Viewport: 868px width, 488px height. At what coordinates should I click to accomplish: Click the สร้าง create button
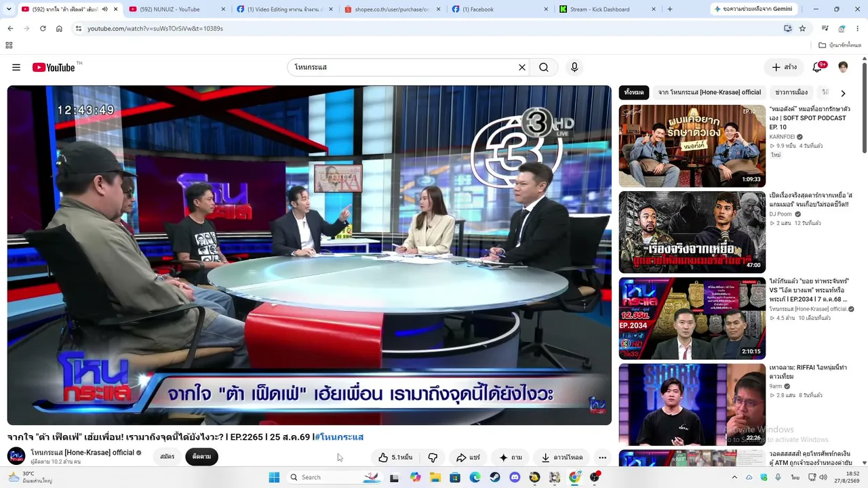pos(785,67)
